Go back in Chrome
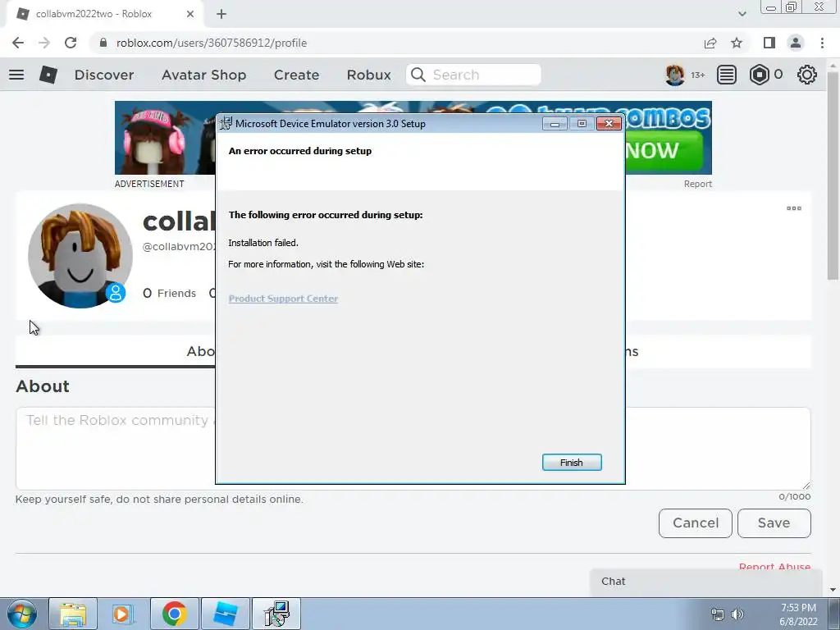The image size is (840, 630). (18, 43)
